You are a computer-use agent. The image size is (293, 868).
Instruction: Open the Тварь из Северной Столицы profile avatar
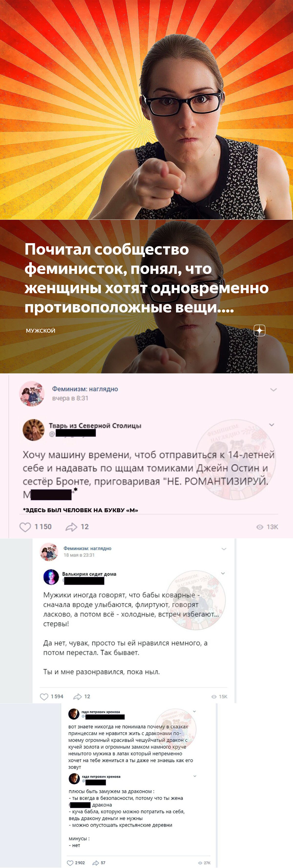tap(33, 430)
